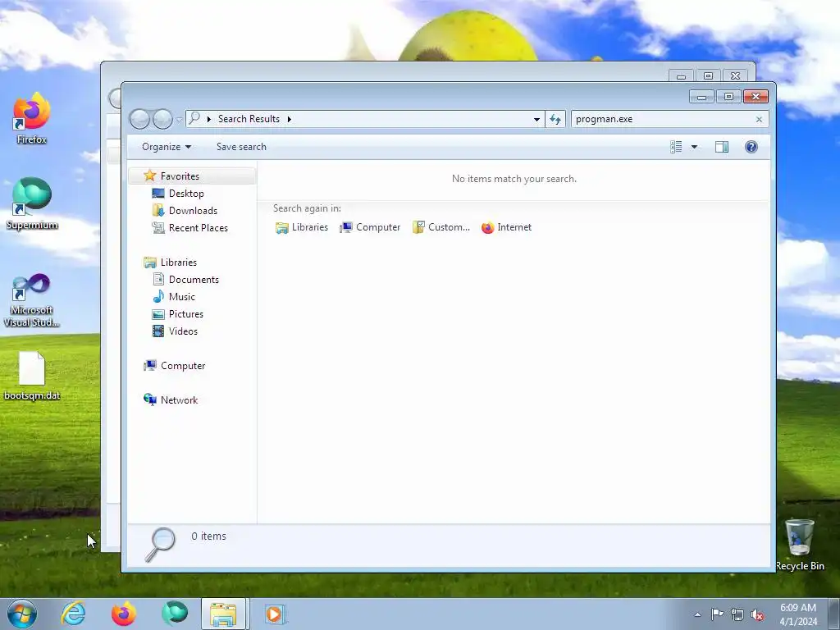Image resolution: width=840 pixels, height=630 pixels.
Task: Open Windows Media Player from taskbar
Action: (x=275, y=614)
